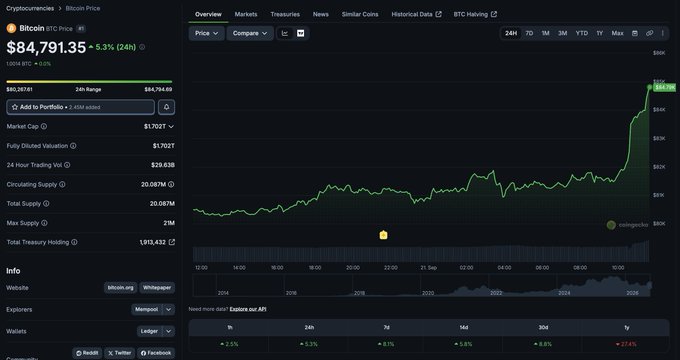This screenshot has height=360, width=680.
Task: Select the Max time range
Action: coord(618,33)
